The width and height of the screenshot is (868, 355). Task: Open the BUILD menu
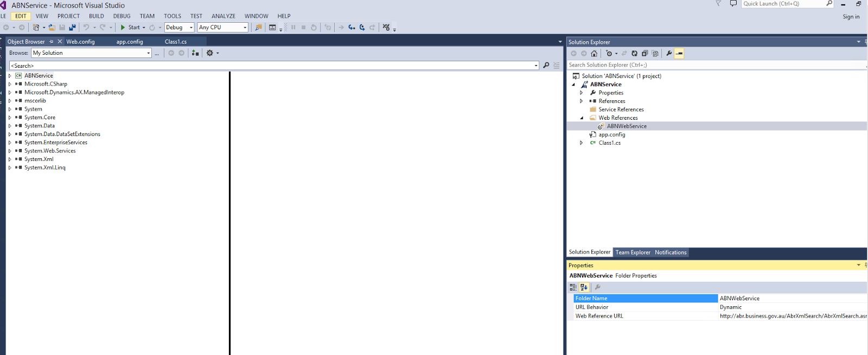click(x=97, y=16)
